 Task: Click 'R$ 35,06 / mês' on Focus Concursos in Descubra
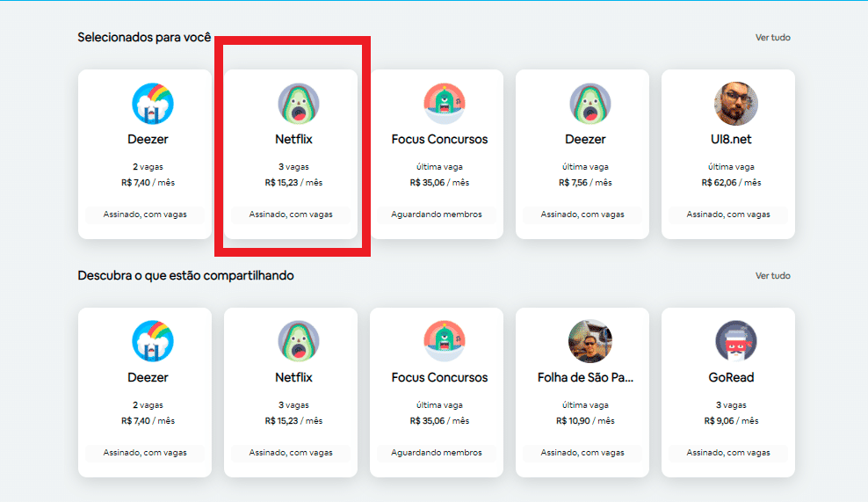click(439, 420)
